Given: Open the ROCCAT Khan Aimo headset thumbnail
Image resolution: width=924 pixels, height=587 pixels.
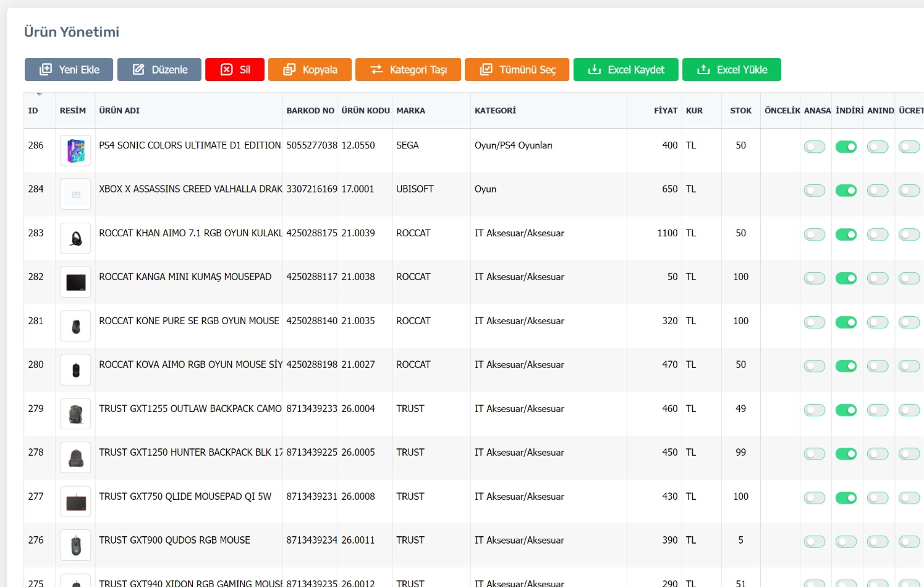Looking at the screenshot, I should pos(75,238).
